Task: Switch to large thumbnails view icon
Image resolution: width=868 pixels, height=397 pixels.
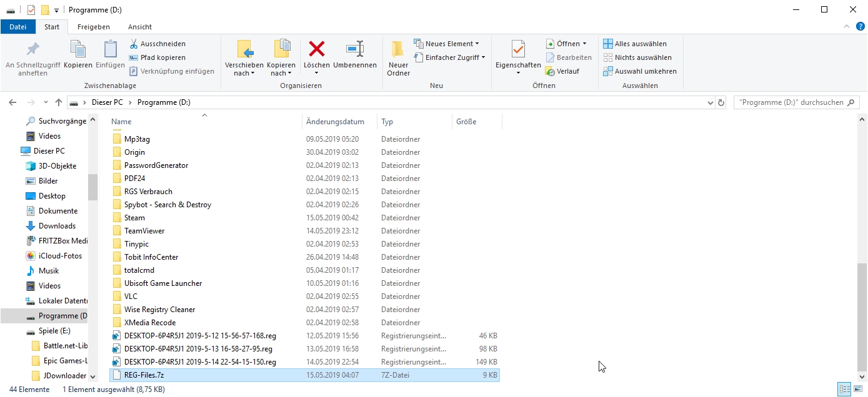Action: click(857, 390)
